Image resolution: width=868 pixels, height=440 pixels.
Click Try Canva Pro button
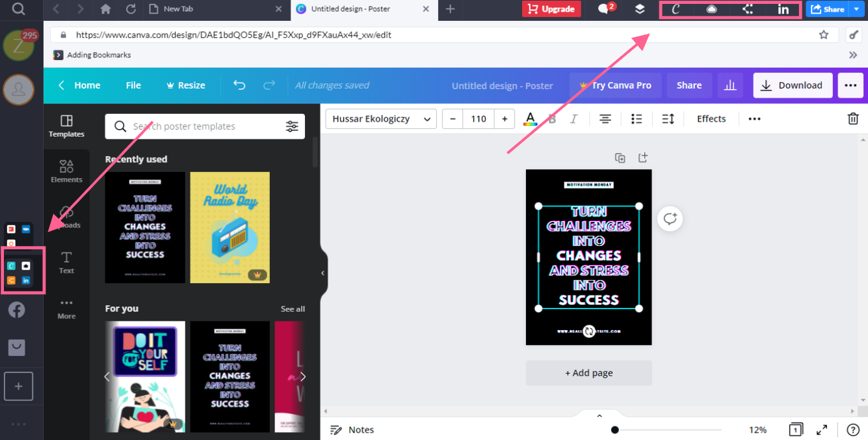[615, 85]
